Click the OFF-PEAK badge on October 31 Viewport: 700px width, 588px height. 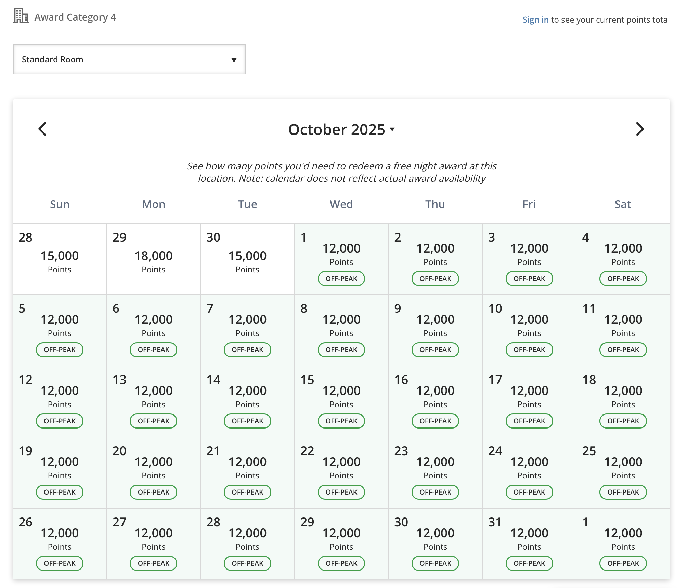(529, 563)
